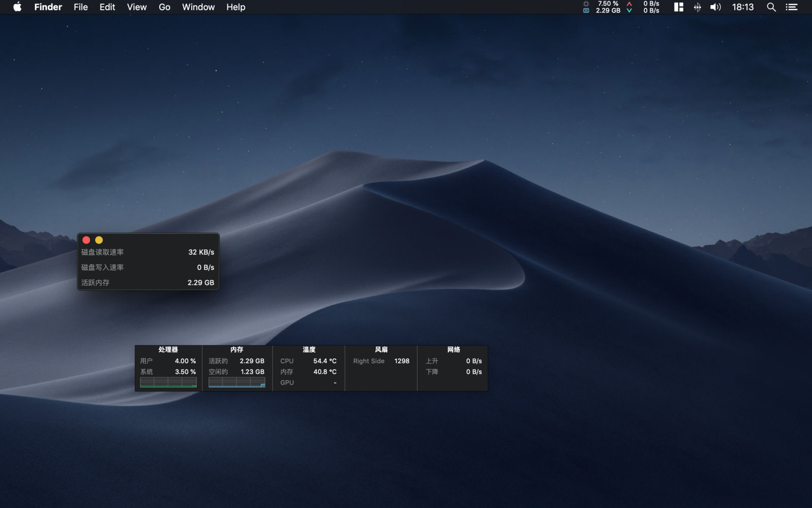Click the memory usage history graph
Viewport: 812px width, 508px height.
pos(236,383)
